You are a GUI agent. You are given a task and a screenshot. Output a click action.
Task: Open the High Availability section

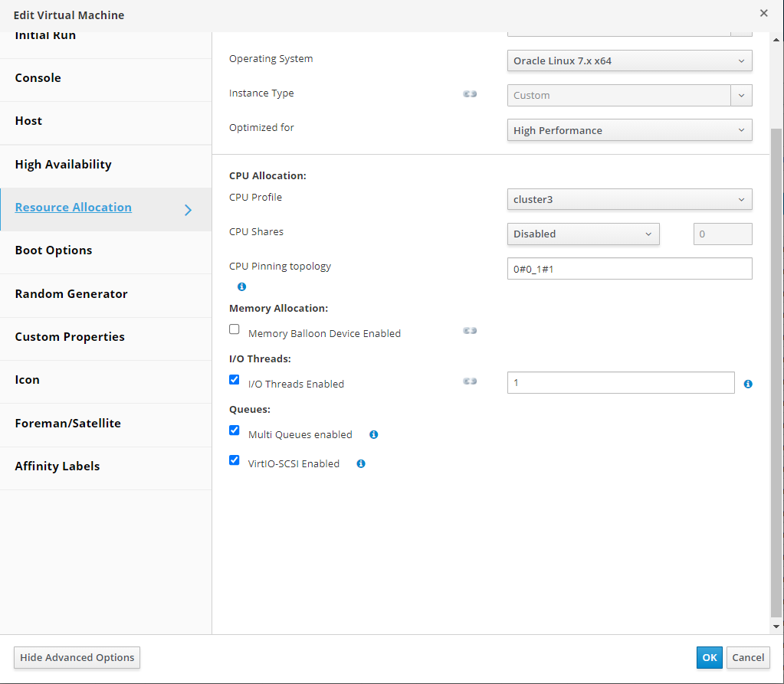tap(63, 165)
